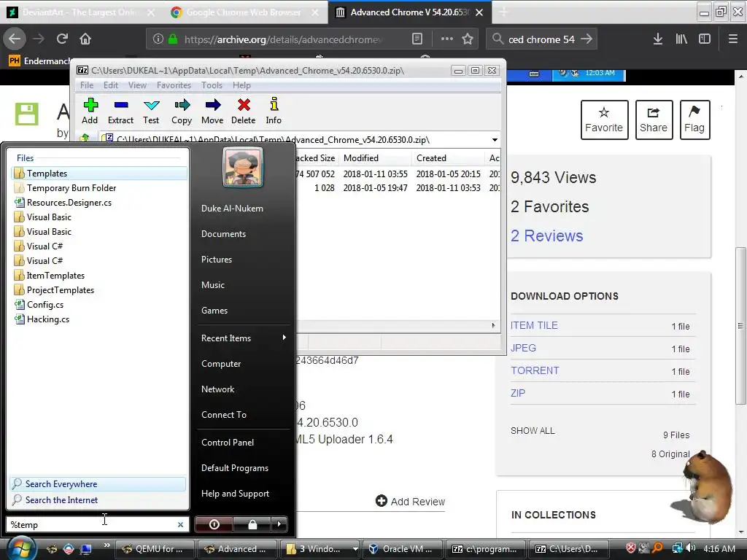Open Resources.Designer.cs search result
Screen dimensions: 747x560
pos(99,203)
